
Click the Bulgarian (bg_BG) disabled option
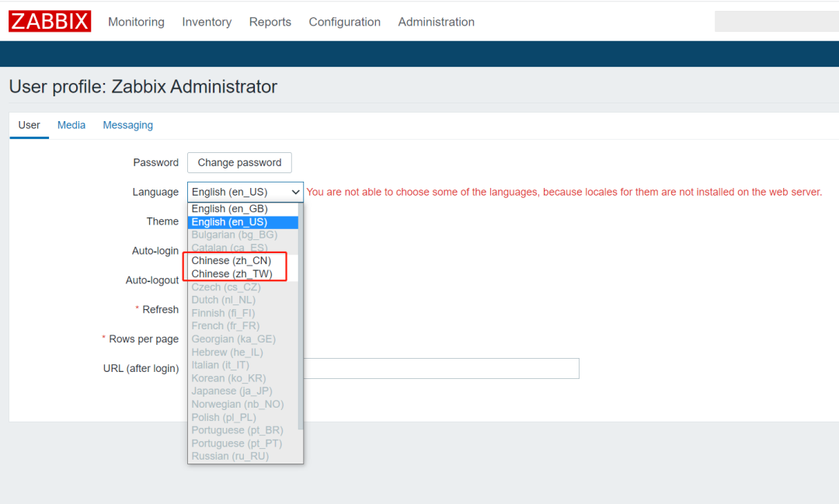tap(243, 235)
